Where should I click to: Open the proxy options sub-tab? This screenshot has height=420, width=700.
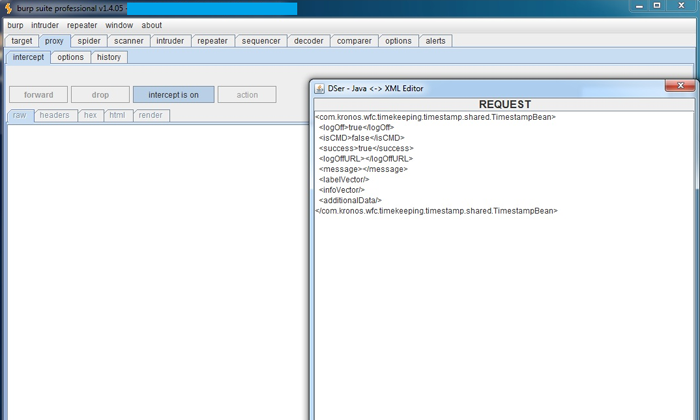point(71,57)
